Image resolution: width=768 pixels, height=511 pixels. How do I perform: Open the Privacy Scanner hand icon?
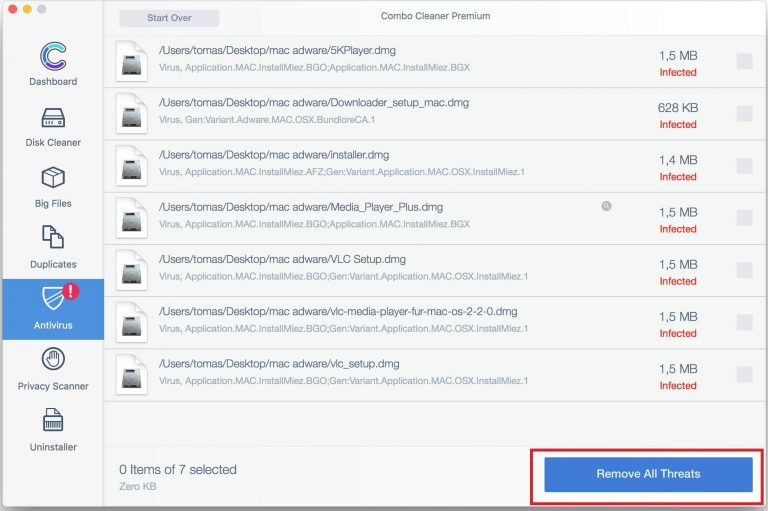[x=53, y=359]
